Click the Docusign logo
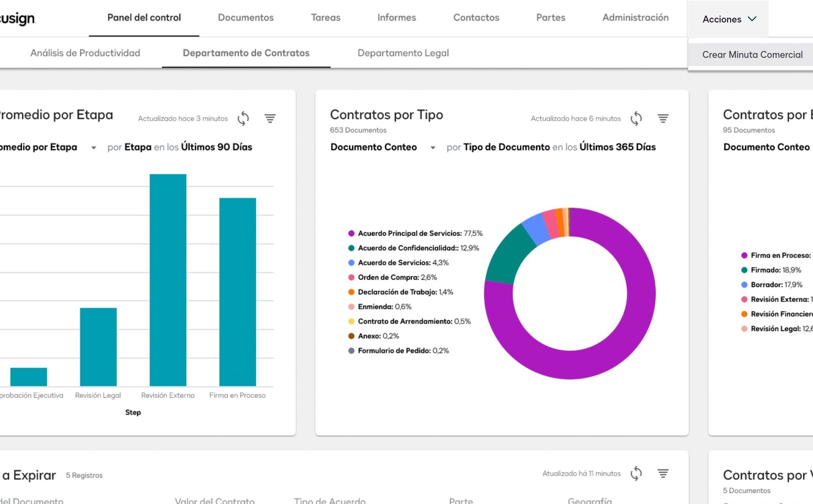This screenshot has width=813, height=504. coord(17,18)
